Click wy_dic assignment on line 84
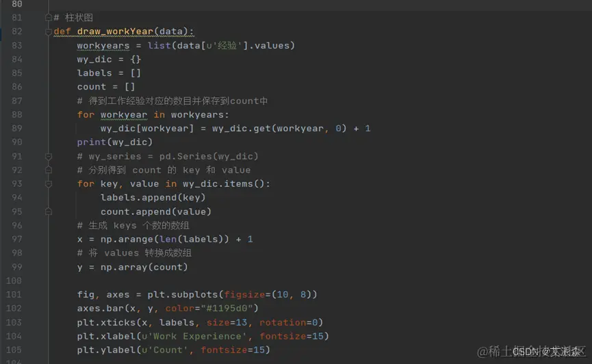The height and width of the screenshot is (364, 592). point(109,60)
